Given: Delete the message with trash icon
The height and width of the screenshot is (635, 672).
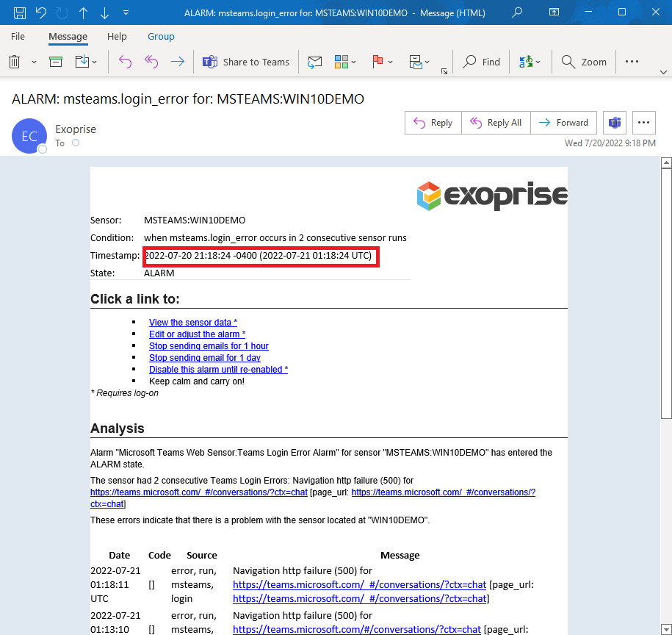Looking at the screenshot, I should coord(15,62).
